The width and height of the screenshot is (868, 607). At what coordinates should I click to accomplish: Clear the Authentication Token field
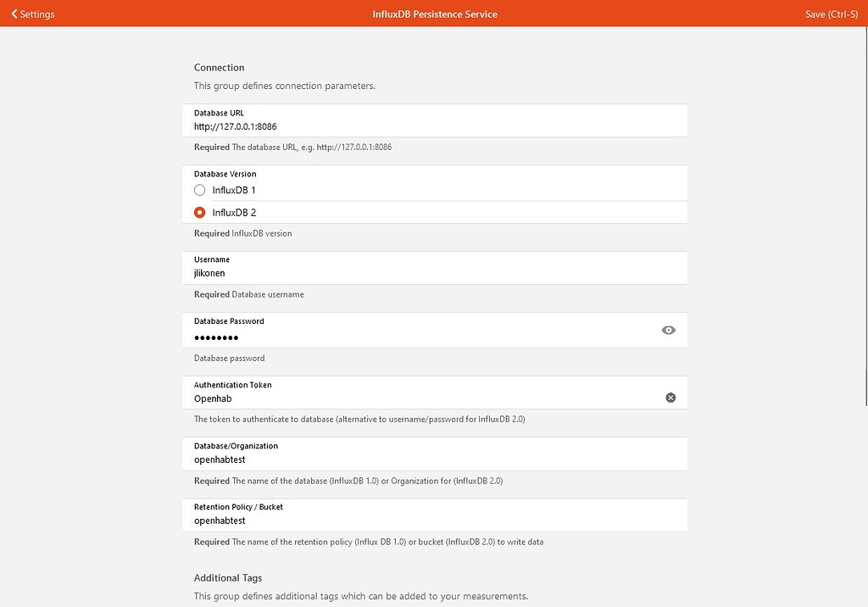pos(670,398)
